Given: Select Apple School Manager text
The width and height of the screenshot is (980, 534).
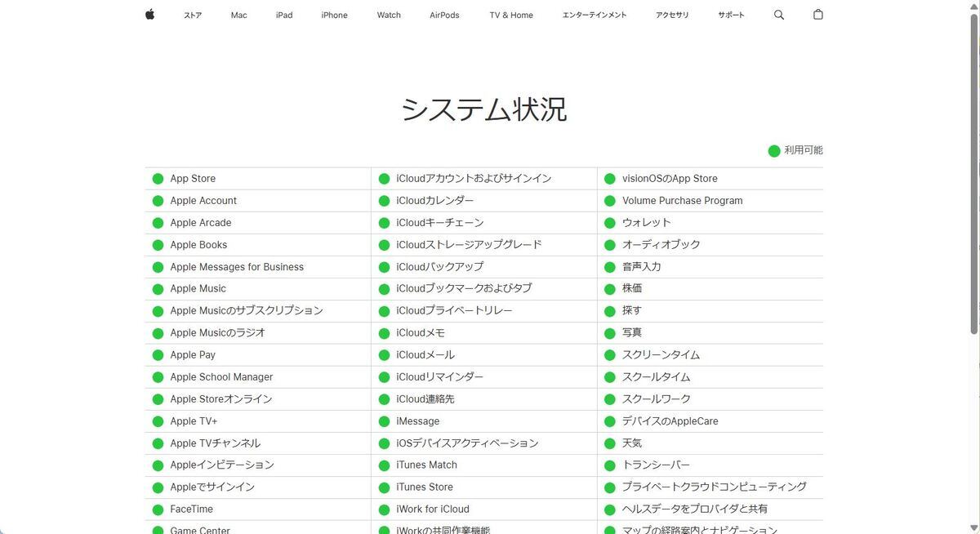Looking at the screenshot, I should pos(221,377).
